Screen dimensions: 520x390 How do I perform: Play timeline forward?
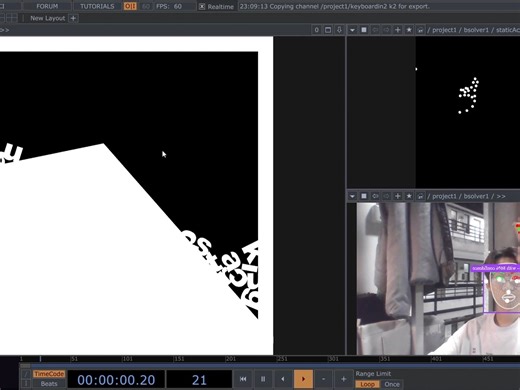303,379
